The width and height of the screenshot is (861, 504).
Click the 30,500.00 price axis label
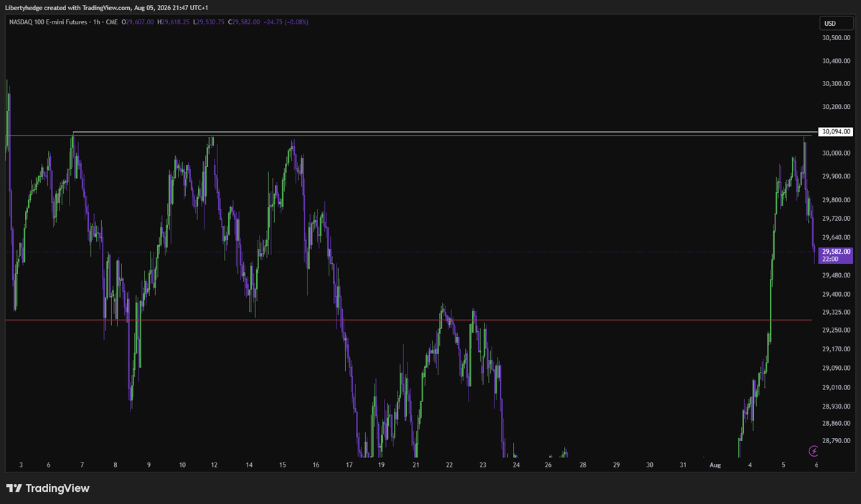[837, 39]
